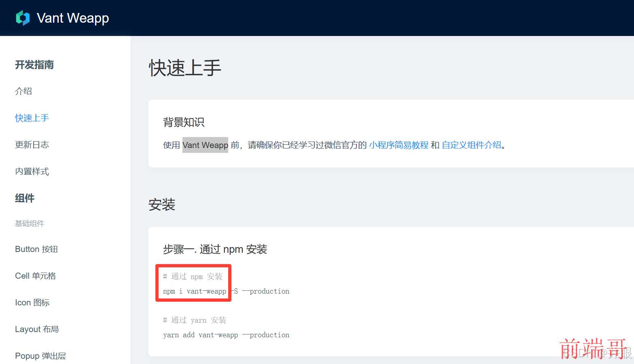Screen dimensions: 634x364
Task: Click the 快速上手 page heading
Action: 185,68
